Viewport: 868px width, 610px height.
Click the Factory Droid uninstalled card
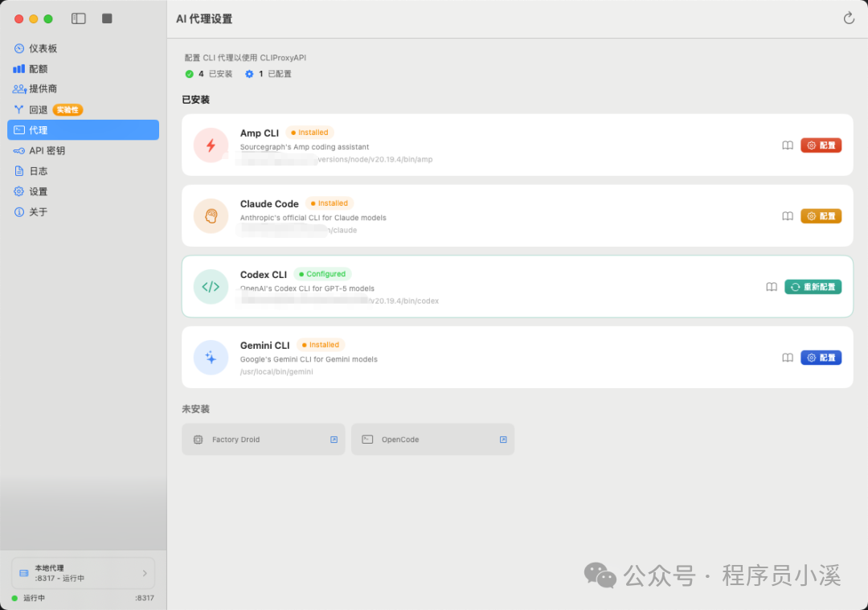[264, 440]
